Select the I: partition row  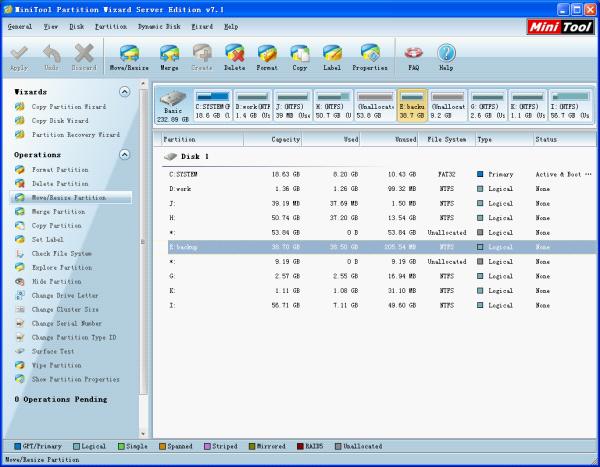(382, 305)
